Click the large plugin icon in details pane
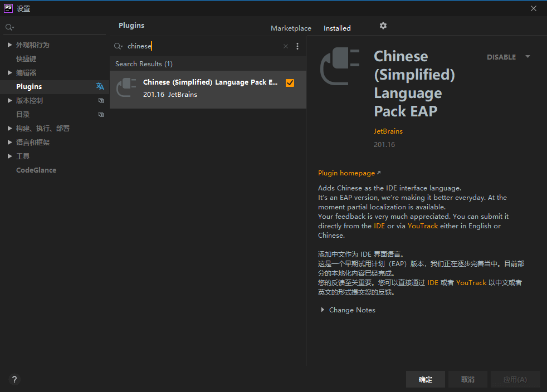The height and width of the screenshot is (392, 547). tap(340, 66)
